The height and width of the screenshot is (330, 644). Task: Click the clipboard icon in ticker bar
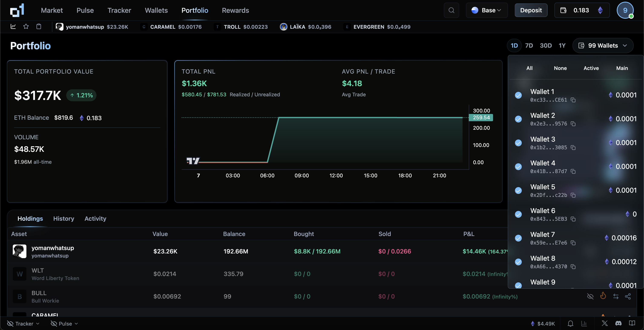[x=39, y=26]
